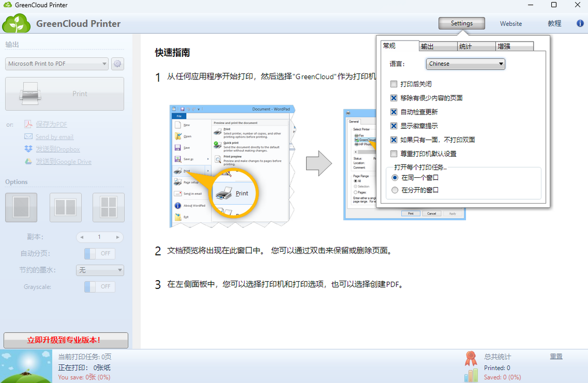Click the PDF icon next to 保存为PDF

coord(28,124)
